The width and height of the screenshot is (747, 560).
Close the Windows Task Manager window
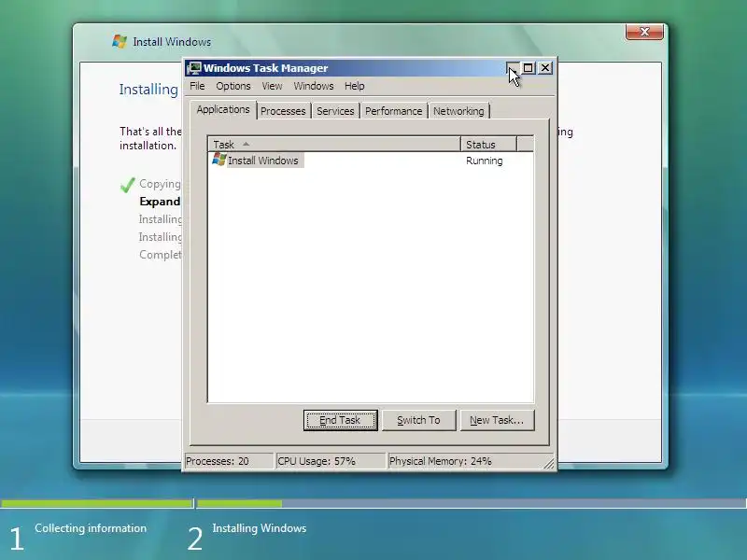click(x=545, y=67)
